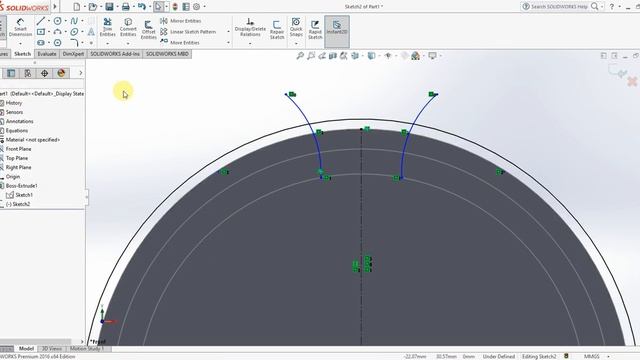Select Material not specified item

click(x=33, y=140)
